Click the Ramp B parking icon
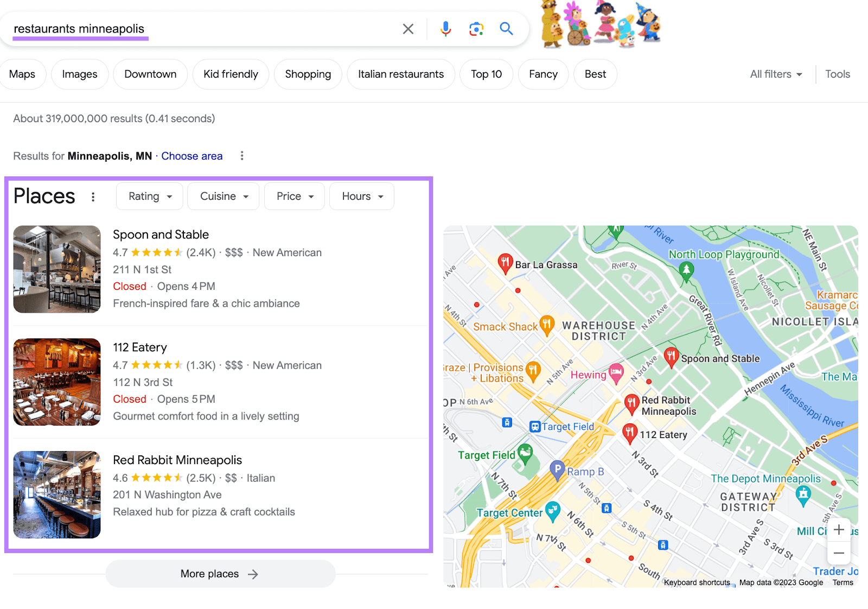Viewport: 868px width, 609px height. [558, 470]
